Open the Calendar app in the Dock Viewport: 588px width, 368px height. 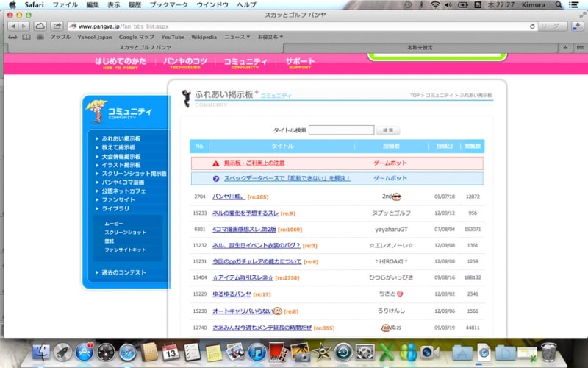click(x=171, y=353)
